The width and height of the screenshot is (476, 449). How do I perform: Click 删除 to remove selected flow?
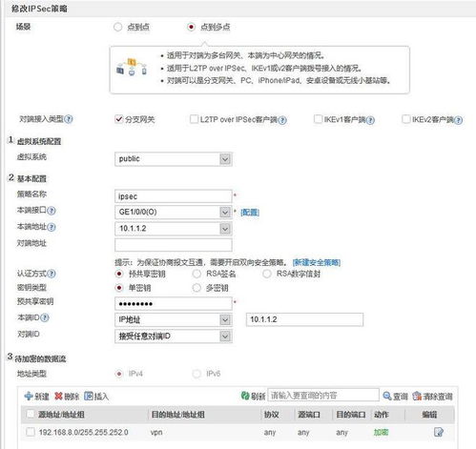click(67, 397)
